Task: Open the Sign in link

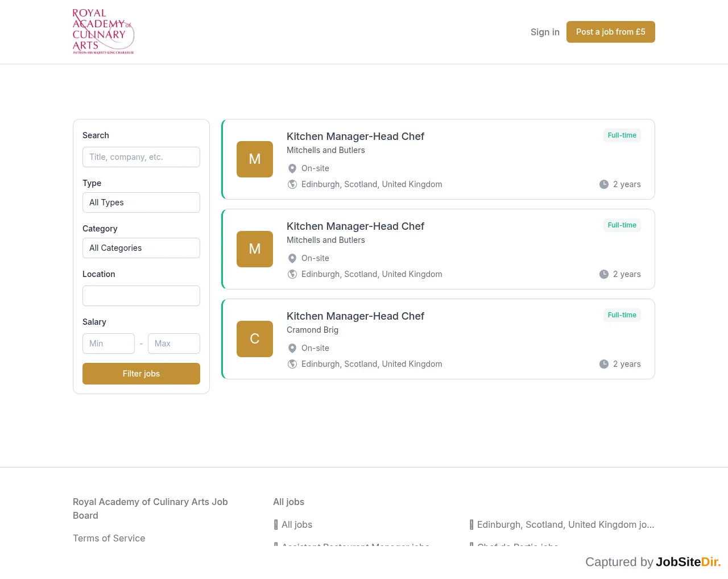Action: (x=545, y=32)
